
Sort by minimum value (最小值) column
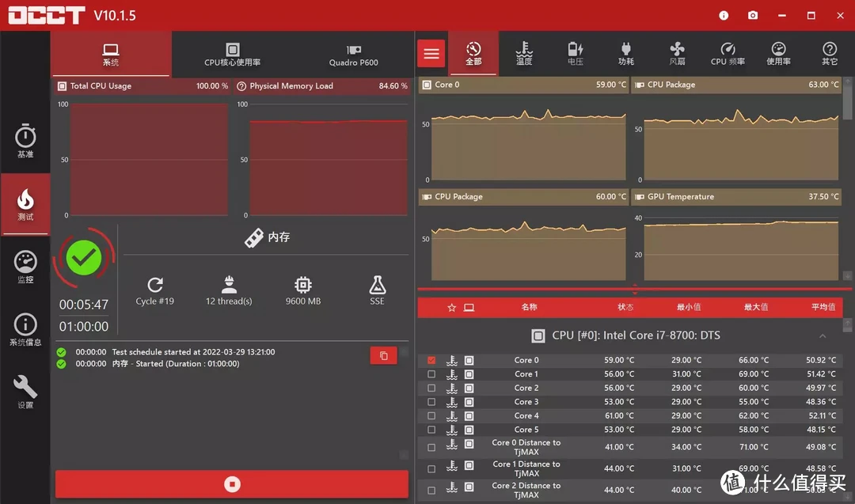point(689,307)
